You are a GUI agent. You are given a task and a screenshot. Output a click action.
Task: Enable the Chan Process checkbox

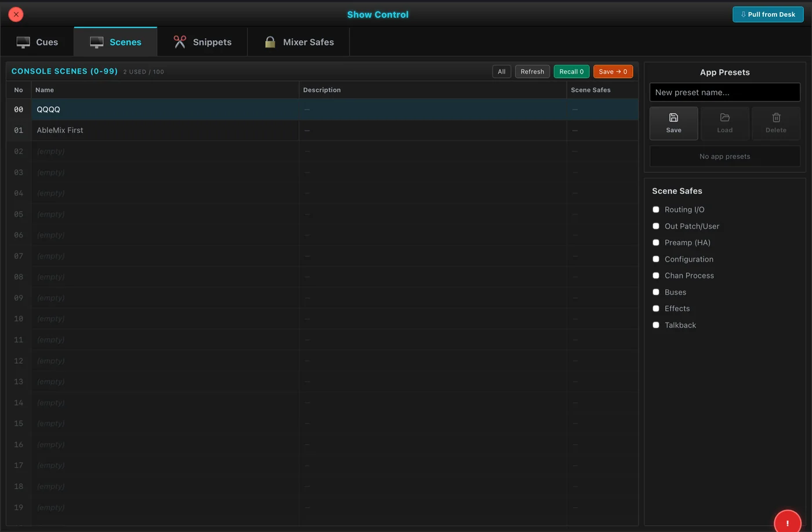tap(656, 276)
